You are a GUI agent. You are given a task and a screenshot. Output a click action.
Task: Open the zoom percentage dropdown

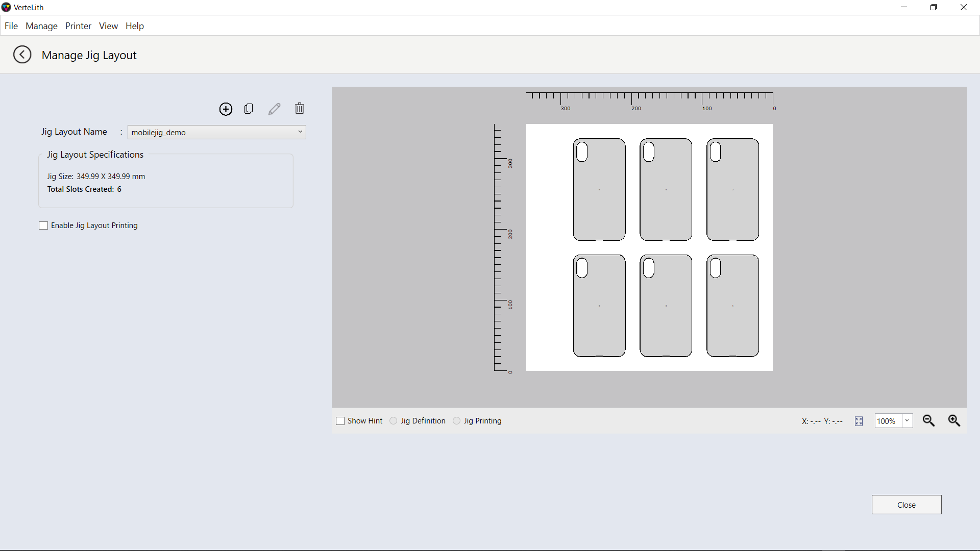coord(908,421)
